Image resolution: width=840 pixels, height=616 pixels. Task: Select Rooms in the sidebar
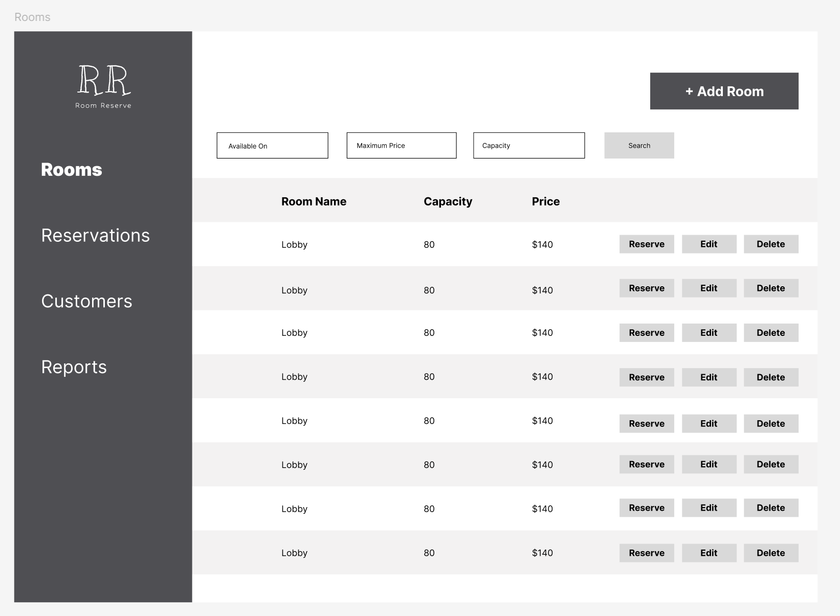71,169
